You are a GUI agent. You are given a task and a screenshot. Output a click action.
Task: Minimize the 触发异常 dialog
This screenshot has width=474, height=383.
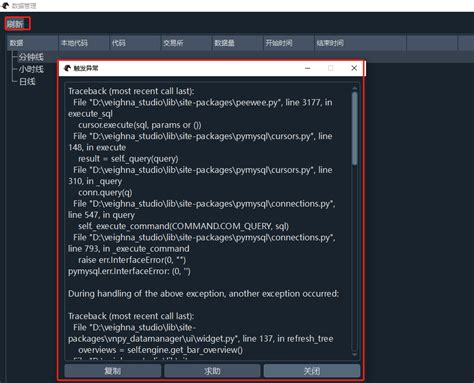tap(308, 68)
